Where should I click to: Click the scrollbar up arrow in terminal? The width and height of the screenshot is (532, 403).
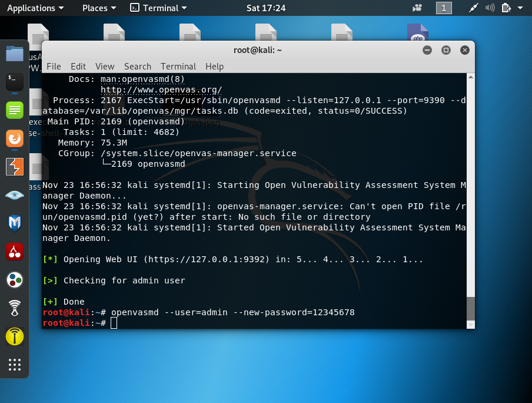(x=471, y=77)
